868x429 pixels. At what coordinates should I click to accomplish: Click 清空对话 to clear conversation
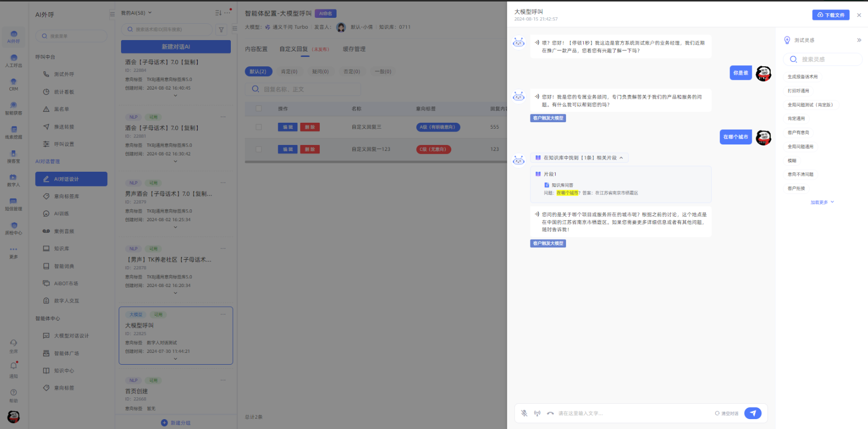[727, 413]
